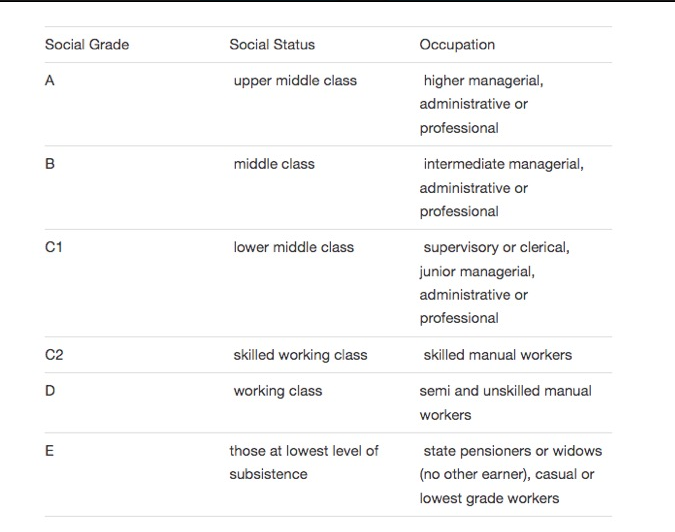Select the grade C1 cell
675x532 pixels.
(x=54, y=247)
